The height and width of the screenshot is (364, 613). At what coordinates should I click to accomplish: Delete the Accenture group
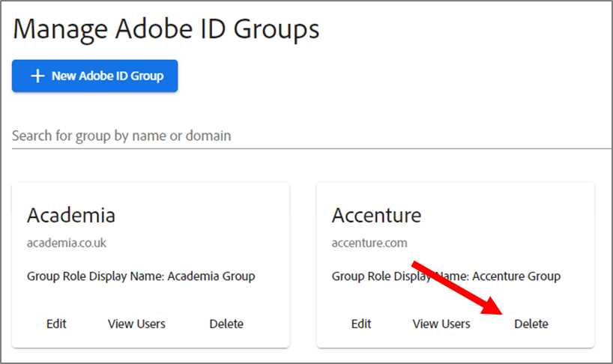tap(531, 324)
